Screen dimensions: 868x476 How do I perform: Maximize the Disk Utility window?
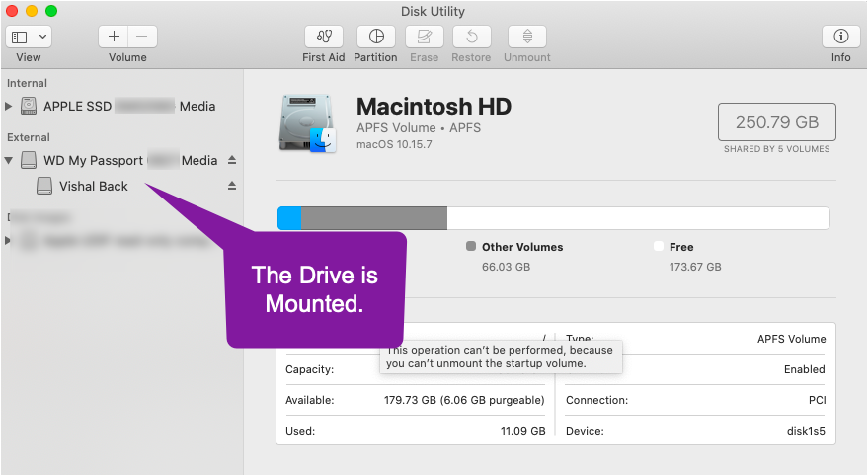coord(51,11)
